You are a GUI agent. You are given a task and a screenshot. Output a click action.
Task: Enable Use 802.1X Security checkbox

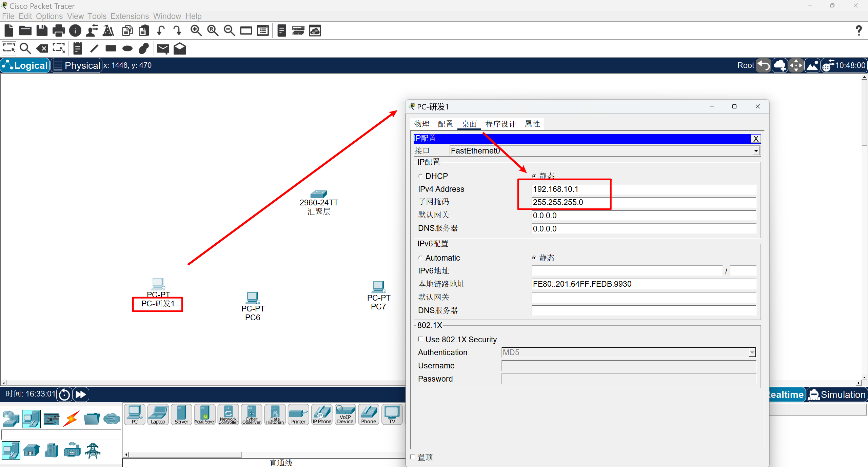point(421,339)
